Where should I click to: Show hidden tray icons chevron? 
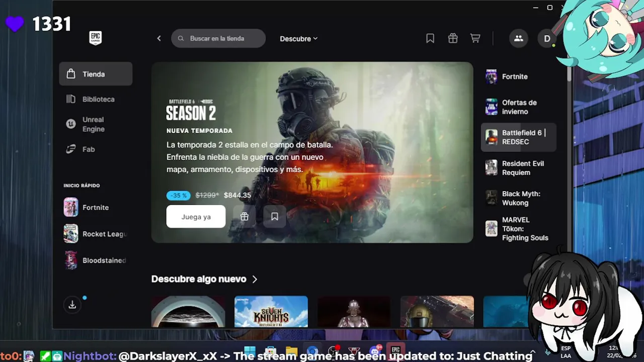tap(533, 351)
